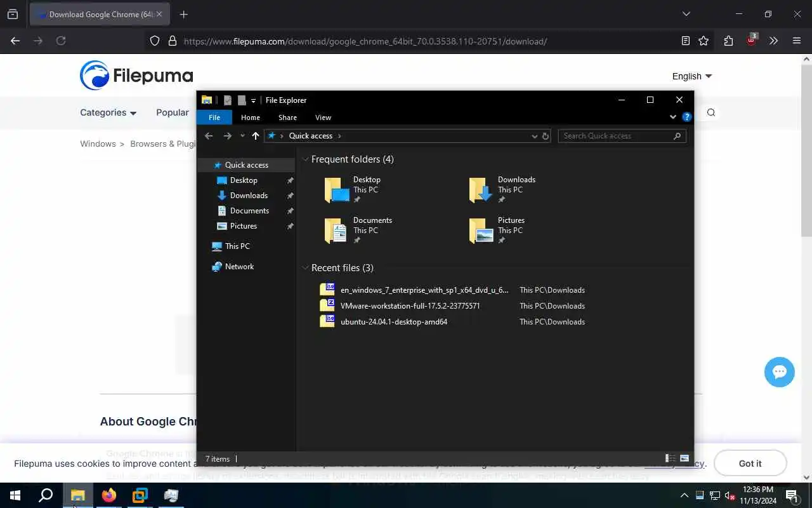The height and width of the screenshot is (508, 812).
Task: Go up one level in File Explorer
Action: pos(256,136)
